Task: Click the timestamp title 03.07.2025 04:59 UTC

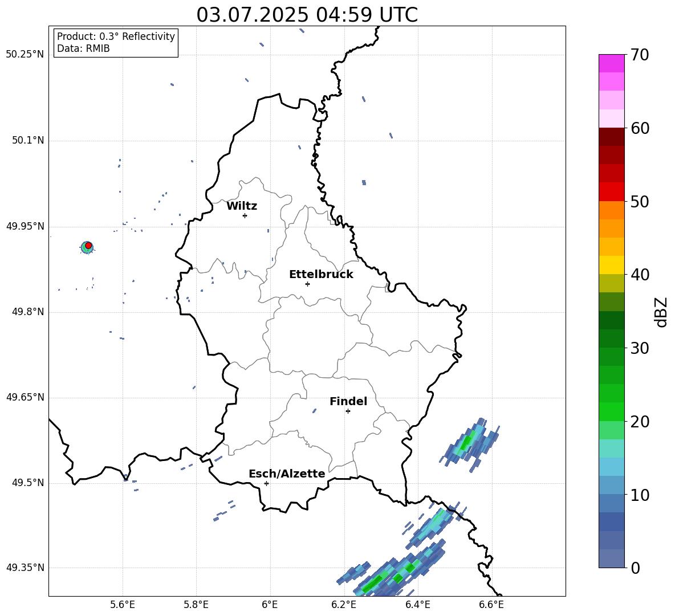Action: (307, 15)
